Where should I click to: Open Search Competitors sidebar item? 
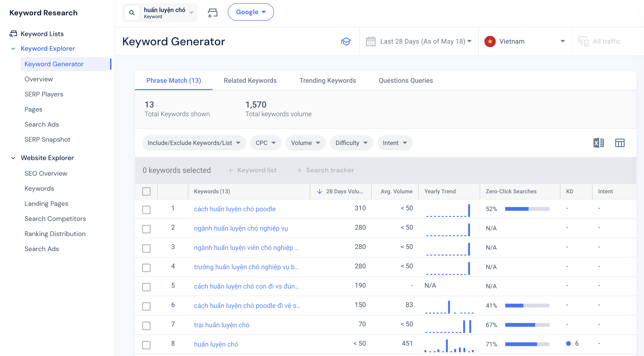pos(55,219)
